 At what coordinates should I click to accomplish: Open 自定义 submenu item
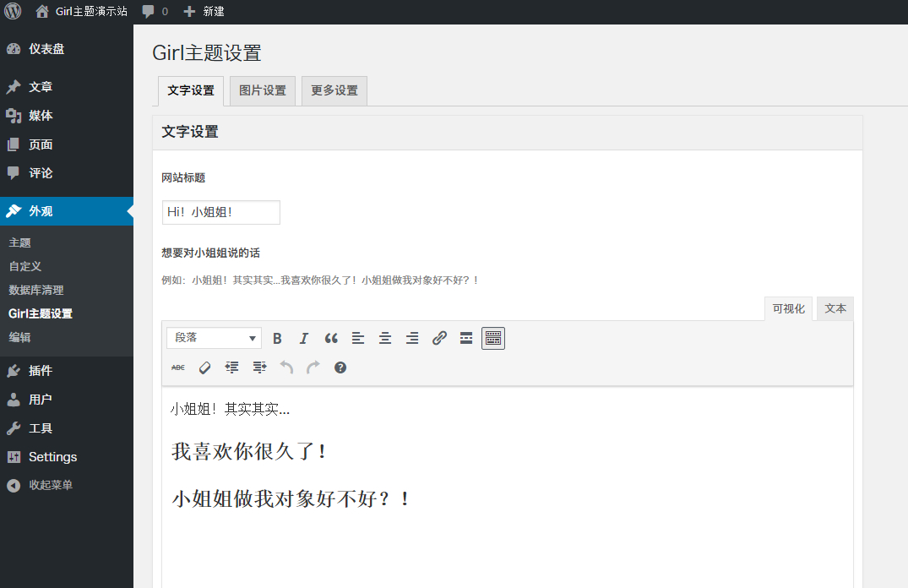coord(24,266)
